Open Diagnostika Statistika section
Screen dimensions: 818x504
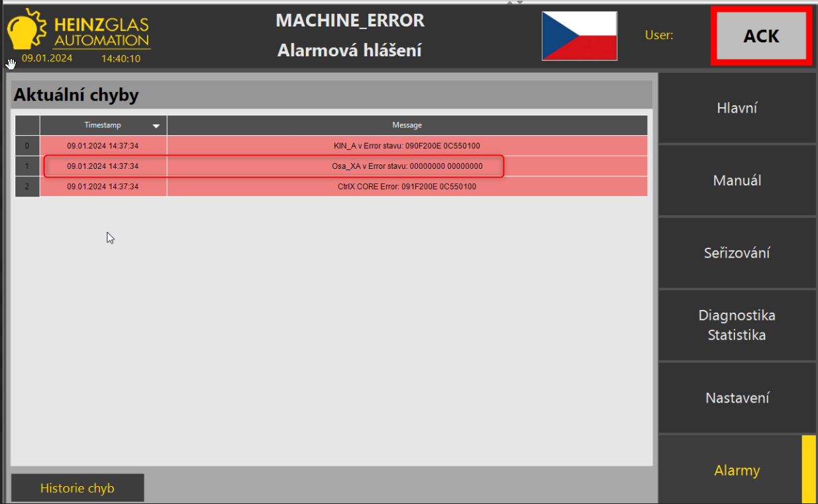point(737,325)
